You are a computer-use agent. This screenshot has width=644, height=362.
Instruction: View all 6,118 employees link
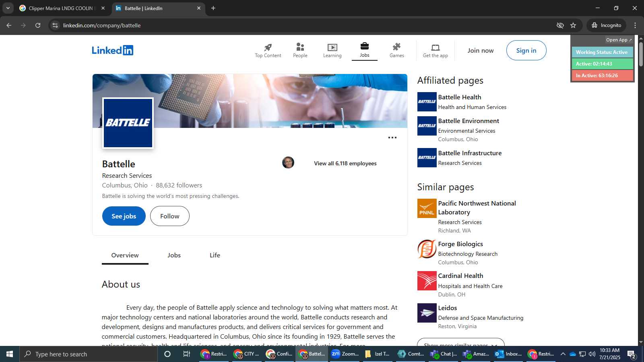345,163
